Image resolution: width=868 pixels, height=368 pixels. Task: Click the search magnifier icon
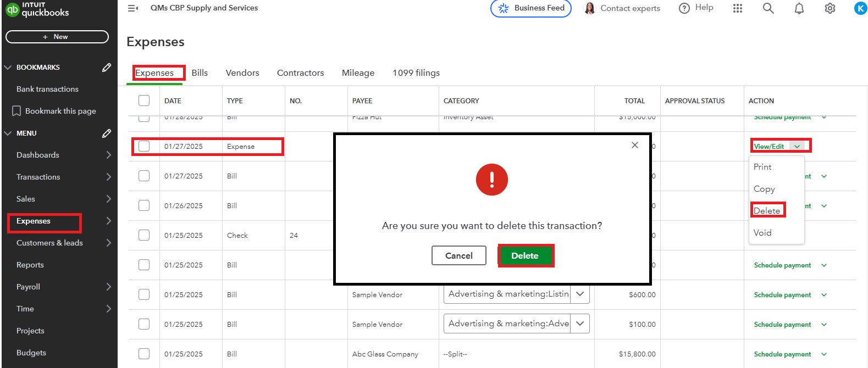coord(768,8)
